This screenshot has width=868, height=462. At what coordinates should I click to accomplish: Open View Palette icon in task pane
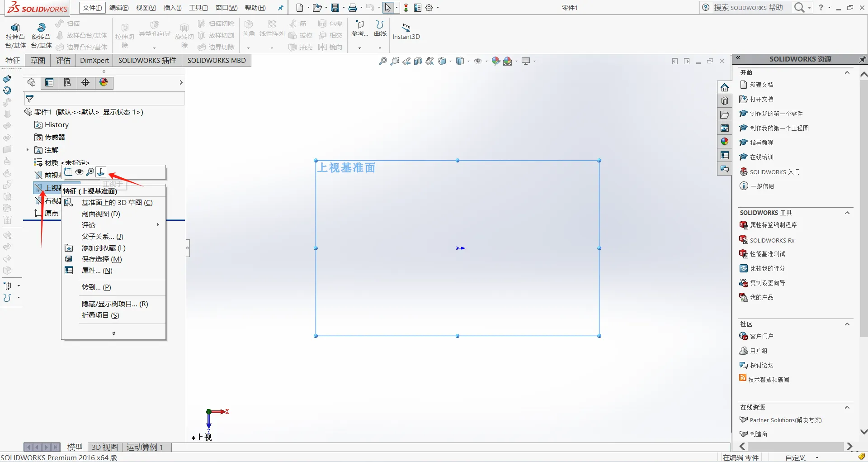point(725,128)
